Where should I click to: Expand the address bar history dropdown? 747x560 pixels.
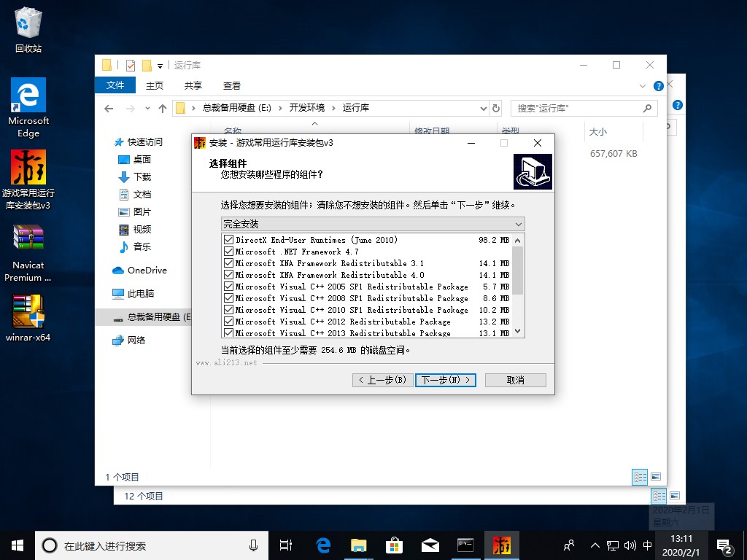[483, 108]
